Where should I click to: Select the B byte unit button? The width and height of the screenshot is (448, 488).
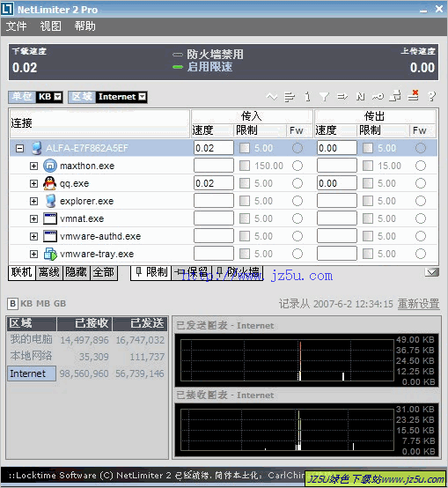tap(12, 304)
